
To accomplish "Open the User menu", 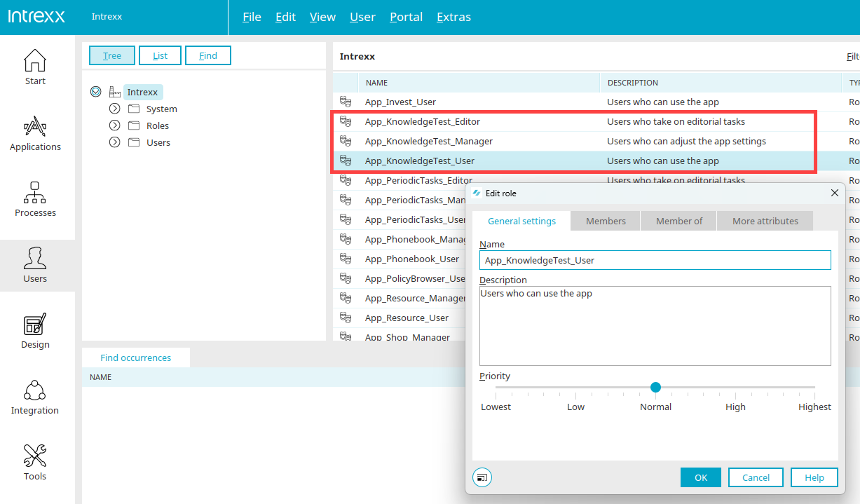I will point(362,17).
